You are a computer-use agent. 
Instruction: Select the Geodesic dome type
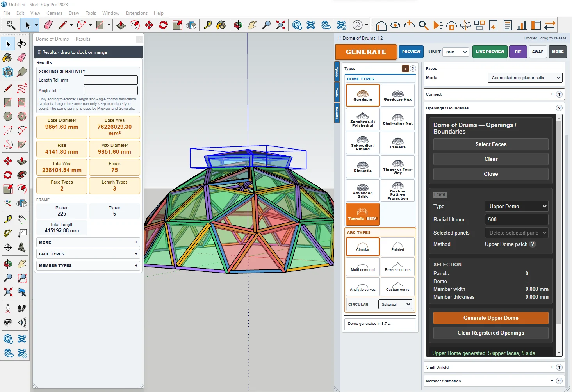tap(363, 95)
